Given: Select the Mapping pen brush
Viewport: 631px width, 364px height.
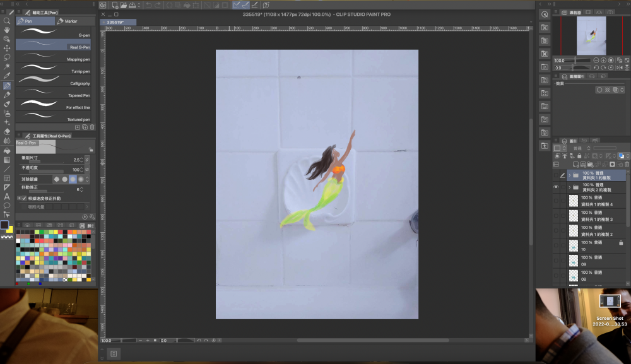Looking at the screenshot, I should pyautogui.click(x=53, y=57).
